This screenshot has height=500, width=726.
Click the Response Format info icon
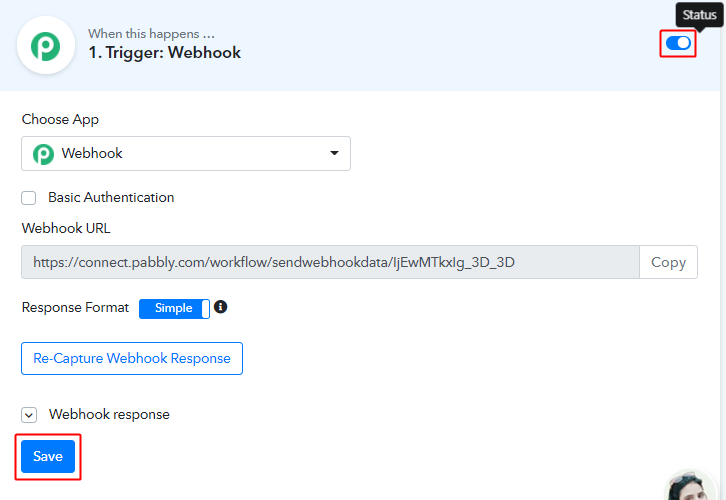(221, 307)
